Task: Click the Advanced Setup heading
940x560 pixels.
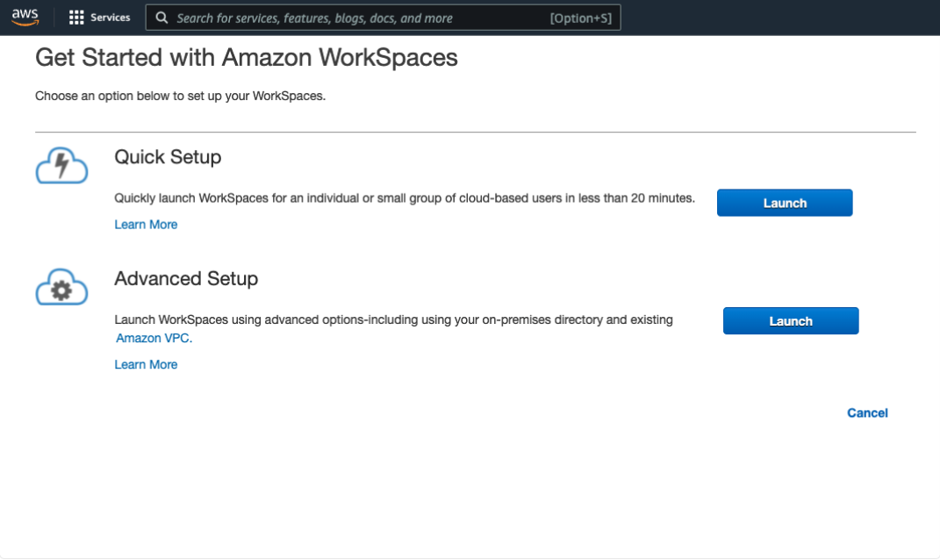Action: tap(186, 279)
